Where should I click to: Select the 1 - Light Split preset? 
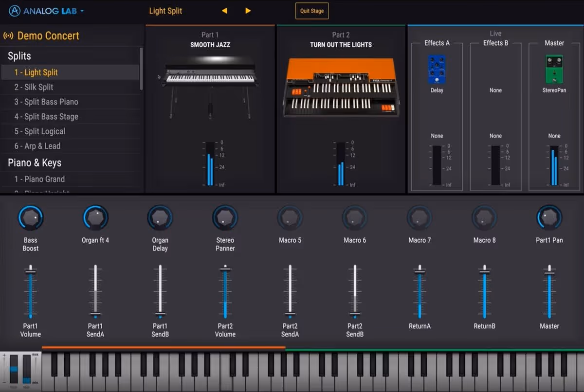tap(70, 72)
